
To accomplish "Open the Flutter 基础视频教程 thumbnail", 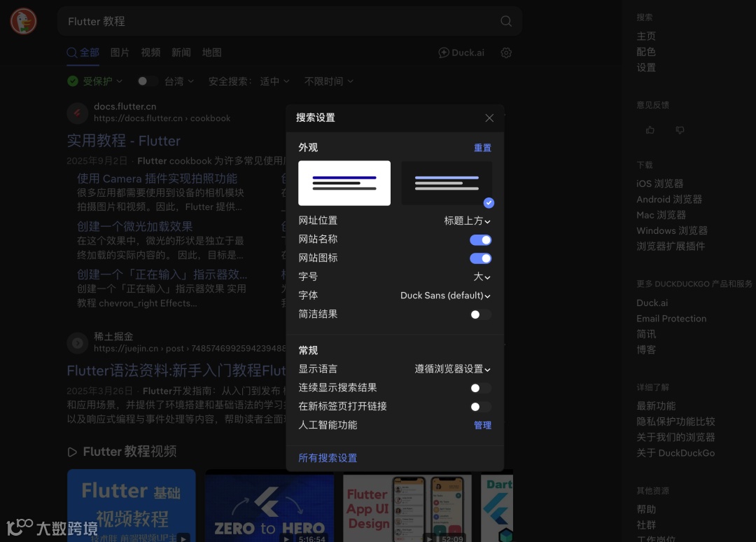I will (131, 506).
